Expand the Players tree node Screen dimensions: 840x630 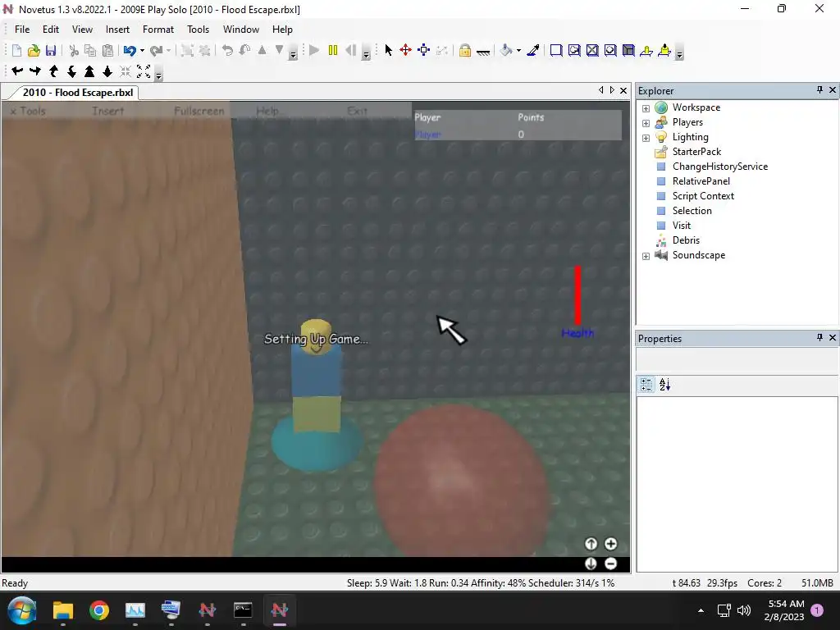click(x=646, y=123)
